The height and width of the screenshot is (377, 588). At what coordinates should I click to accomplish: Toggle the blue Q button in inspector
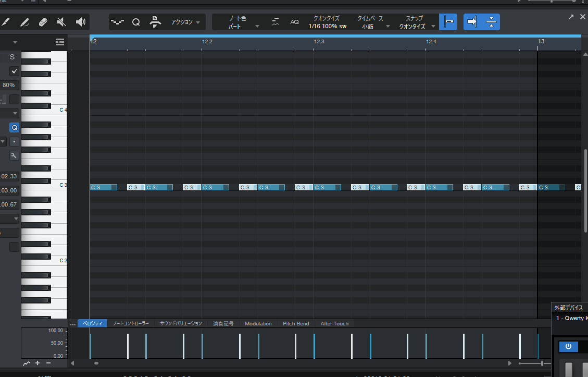(x=14, y=128)
